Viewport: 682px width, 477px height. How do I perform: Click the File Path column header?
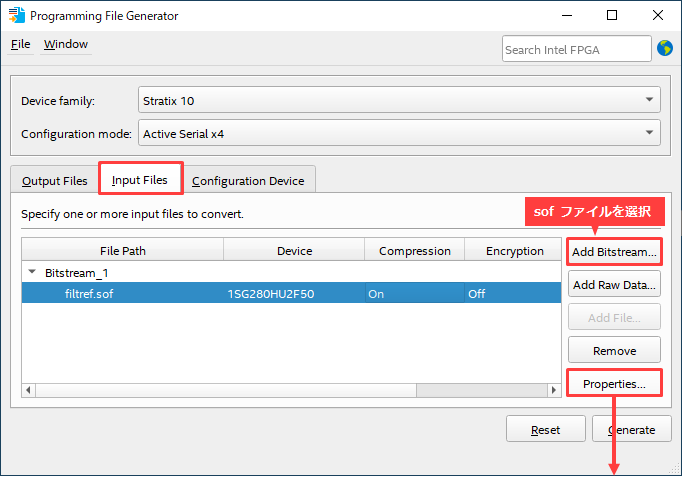pos(122,251)
